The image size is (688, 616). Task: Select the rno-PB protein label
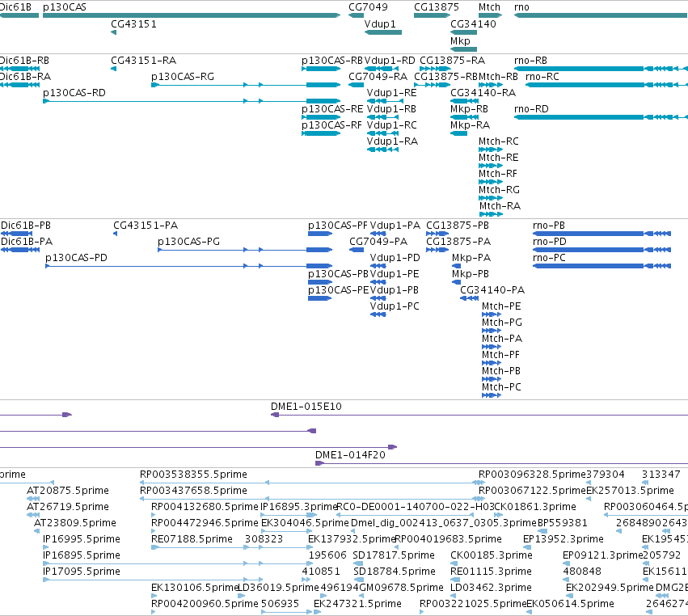(549, 226)
